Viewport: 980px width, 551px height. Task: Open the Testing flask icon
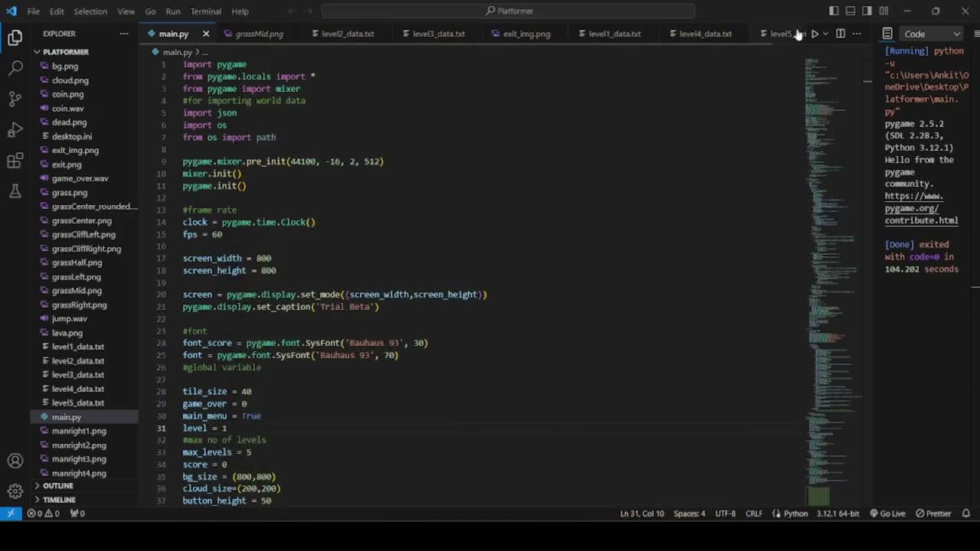click(x=15, y=191)
